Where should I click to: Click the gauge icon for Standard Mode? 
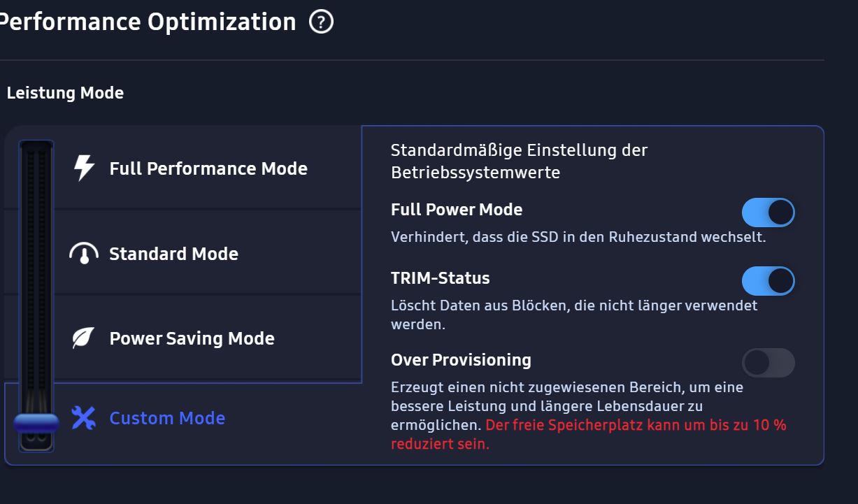(83, 253)
